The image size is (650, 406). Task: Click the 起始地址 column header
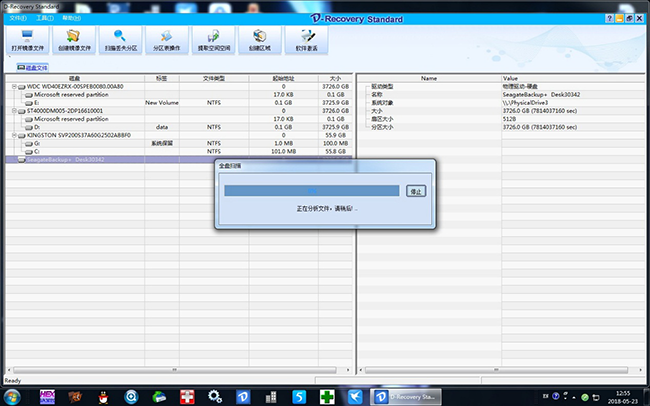(x=284, y=78)
